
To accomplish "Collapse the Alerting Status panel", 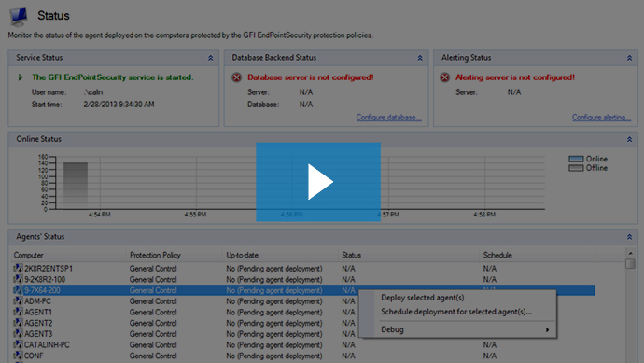I will click(x=629, y=58).
